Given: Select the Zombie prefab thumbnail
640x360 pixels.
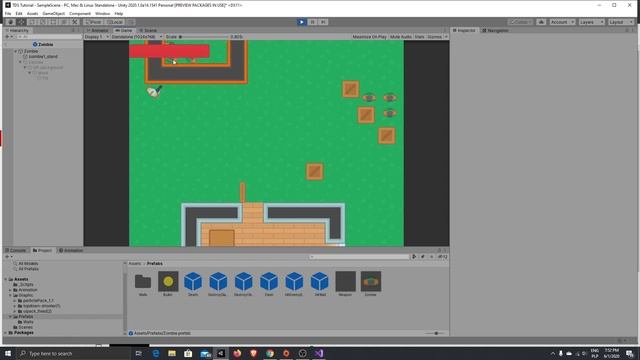Looking at the screenshot, I should (371, 281).
